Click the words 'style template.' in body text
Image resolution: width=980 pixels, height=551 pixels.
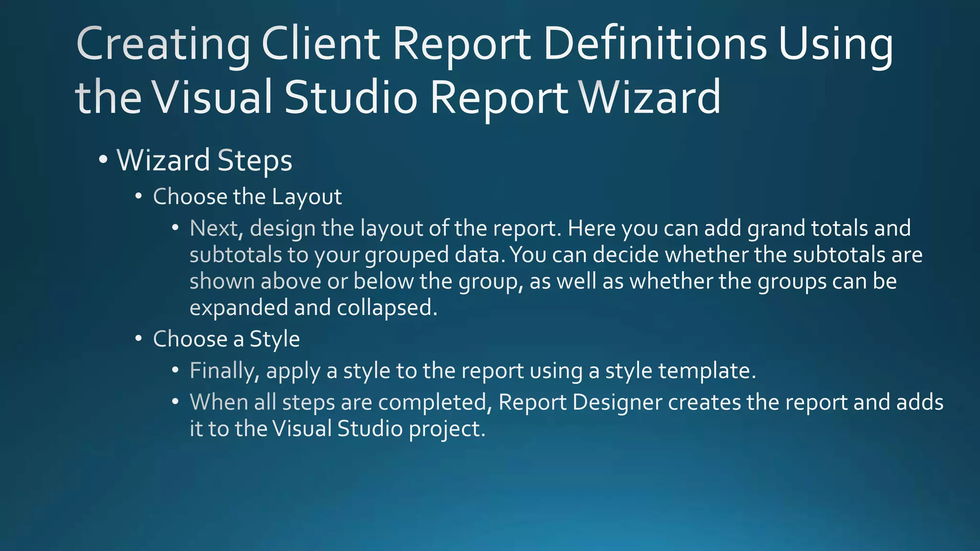680,371
